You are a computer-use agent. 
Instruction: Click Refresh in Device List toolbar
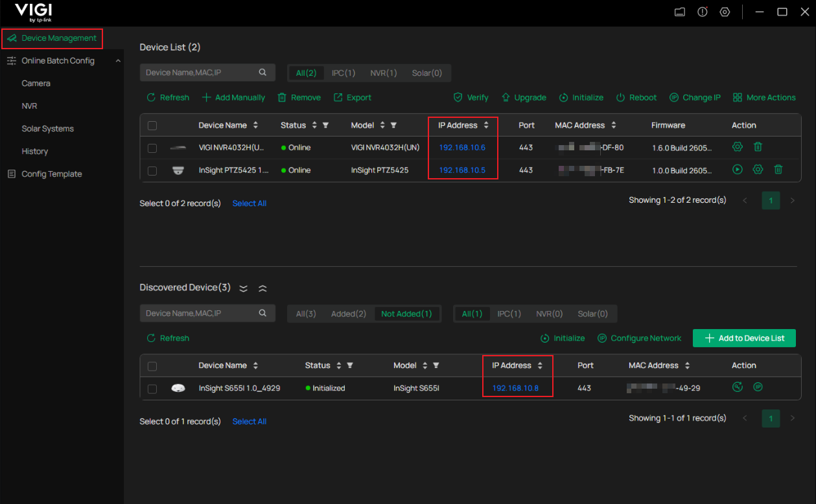click(x=168, y=97)
